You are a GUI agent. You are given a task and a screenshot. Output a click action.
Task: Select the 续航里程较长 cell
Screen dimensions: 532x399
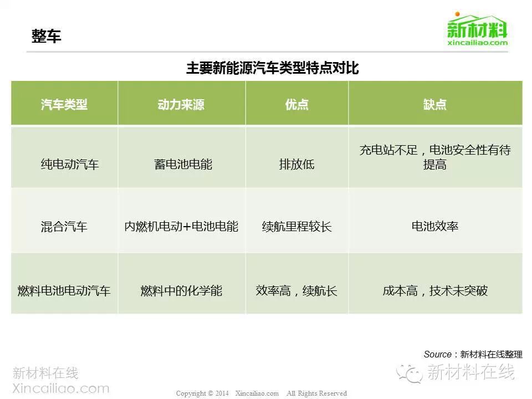[x=297, y=220]
